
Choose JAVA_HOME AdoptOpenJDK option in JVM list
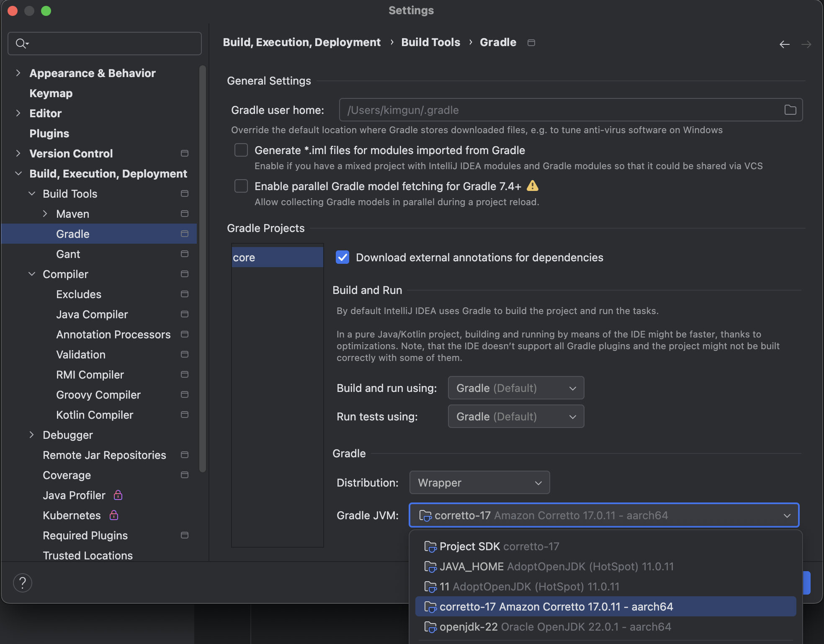(556, 566)
